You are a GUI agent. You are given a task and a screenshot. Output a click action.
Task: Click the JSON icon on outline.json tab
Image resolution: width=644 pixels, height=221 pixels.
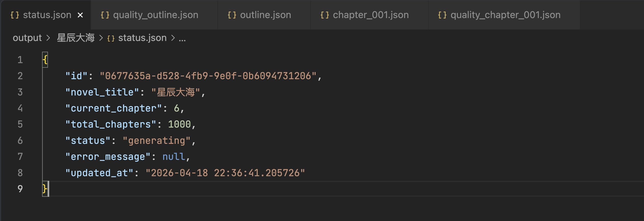232,15
